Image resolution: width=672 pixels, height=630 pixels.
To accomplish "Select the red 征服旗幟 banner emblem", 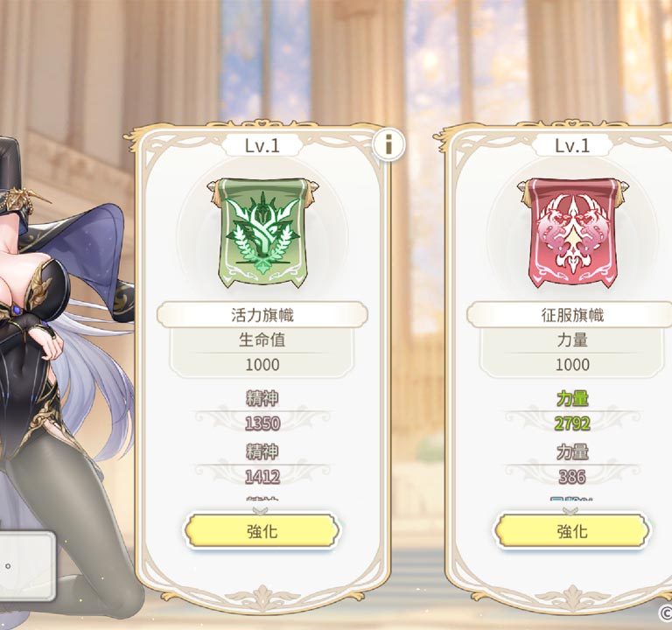I will click(x=572, y=233).
